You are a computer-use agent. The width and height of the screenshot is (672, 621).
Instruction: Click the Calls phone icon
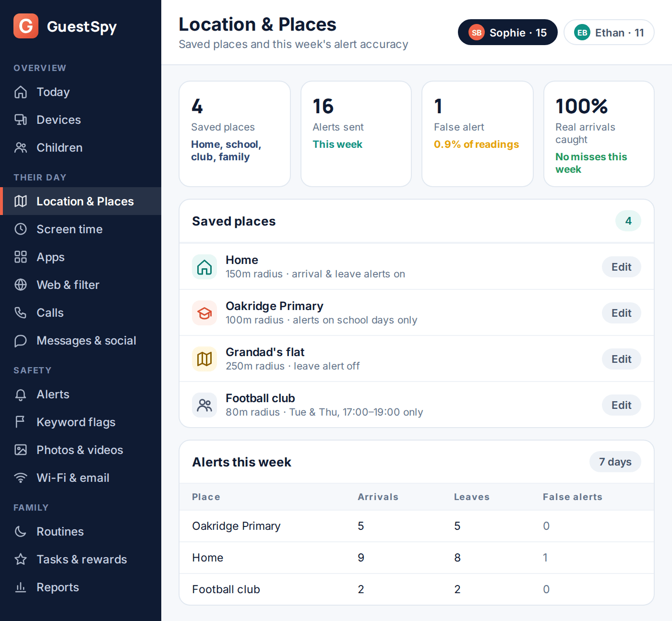click(x=21, y=313)
